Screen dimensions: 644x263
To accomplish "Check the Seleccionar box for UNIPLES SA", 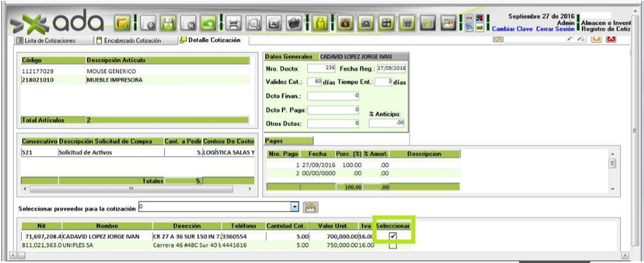I will click(393, 245).
